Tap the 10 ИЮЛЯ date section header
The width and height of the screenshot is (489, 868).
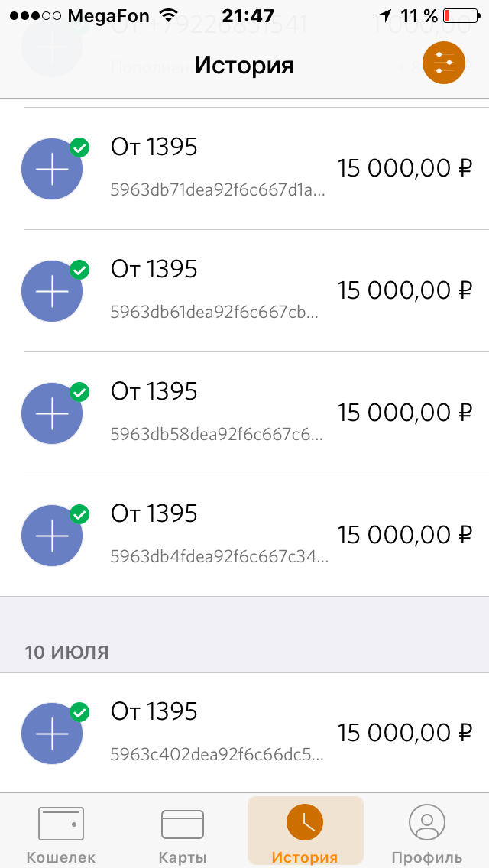coord(67,652)
